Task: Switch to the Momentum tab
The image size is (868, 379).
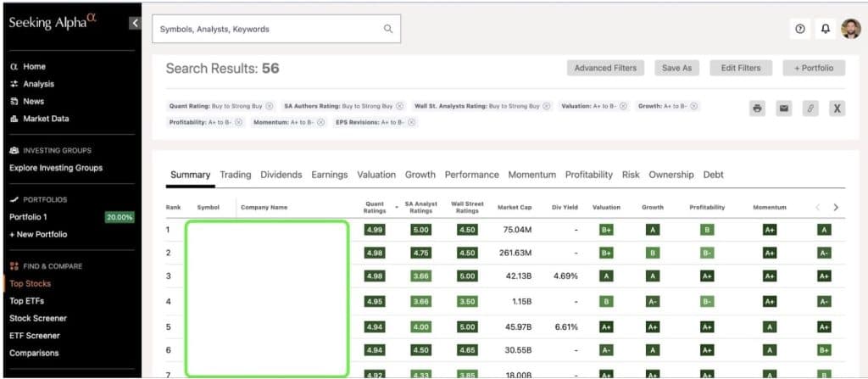Action: pos(532,175)
